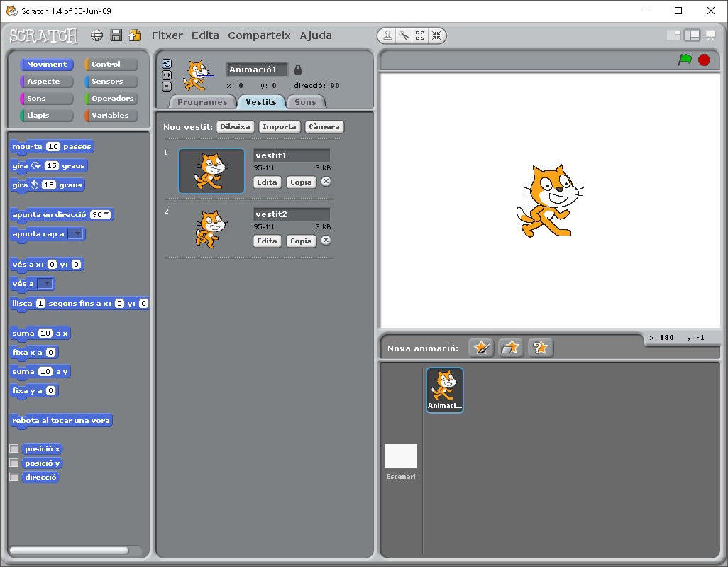
Task: Open direction dropdown in apunta en direcció
Action: click(106, 214)
